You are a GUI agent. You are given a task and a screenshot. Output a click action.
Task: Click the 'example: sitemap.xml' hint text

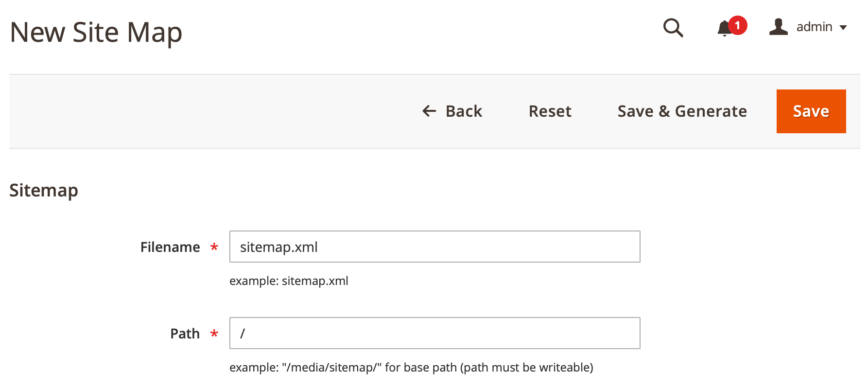tap(289, 281)
